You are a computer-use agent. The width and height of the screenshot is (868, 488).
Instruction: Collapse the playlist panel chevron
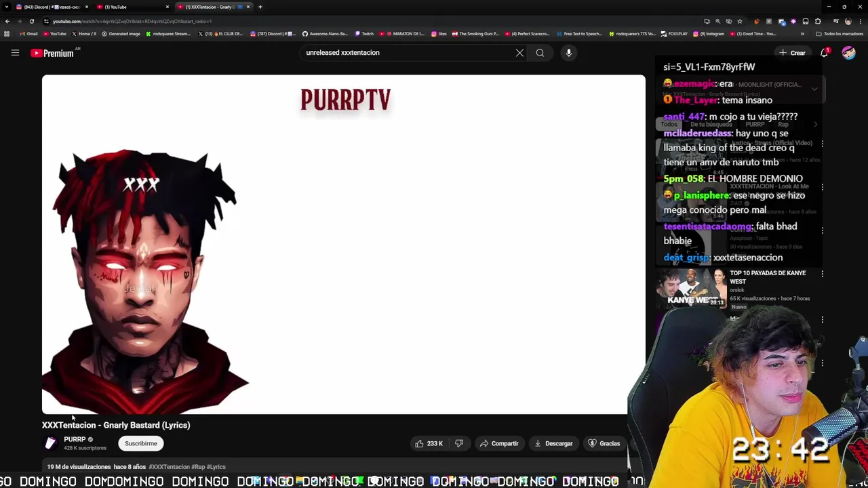814,89
